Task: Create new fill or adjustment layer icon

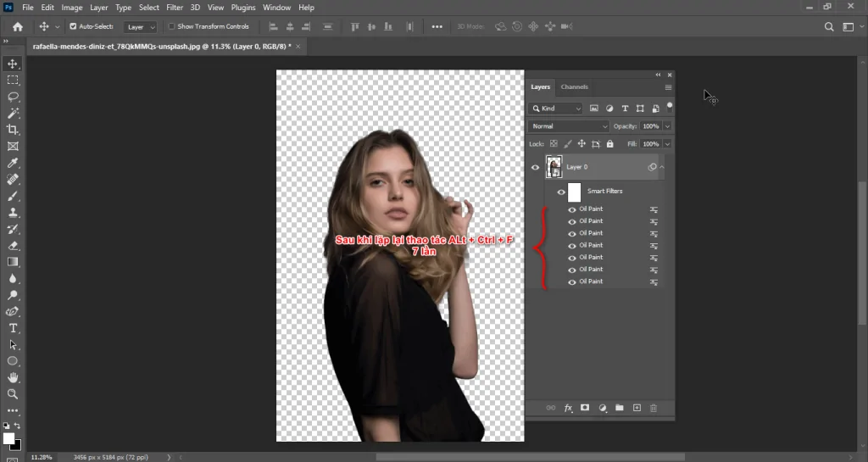Action: [x=603, y=408]
